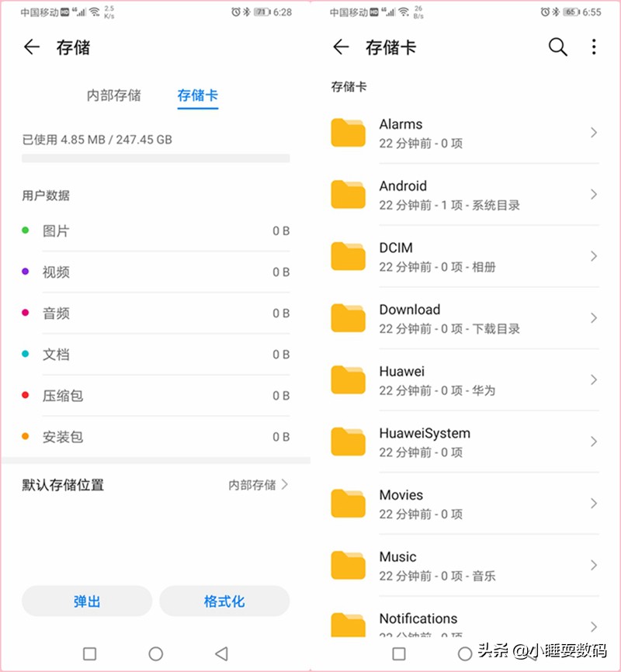Tap the 图片 category dot icon
Viewport: 621px width, 672px height.
(x=26, y=230)
